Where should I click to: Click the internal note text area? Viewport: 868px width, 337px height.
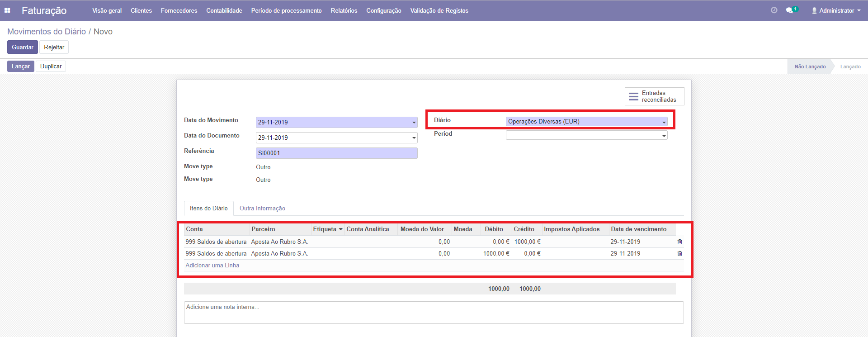(433, 313)
